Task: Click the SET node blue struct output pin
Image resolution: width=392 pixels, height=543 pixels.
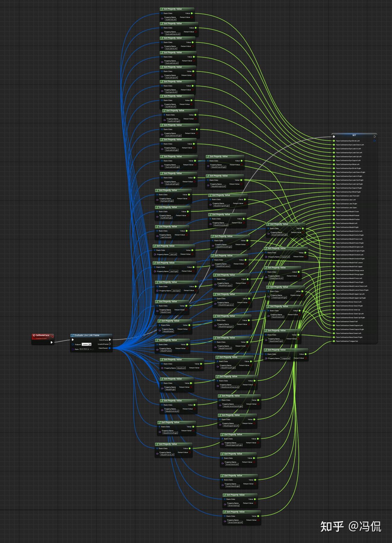Action: tap(374, 141)
